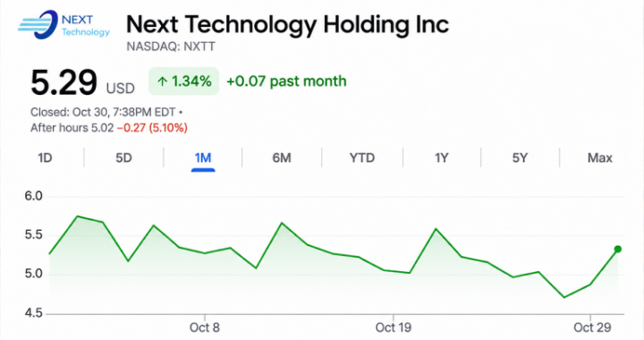Click the green up arrow in percent badge

[x=162, y=81]
